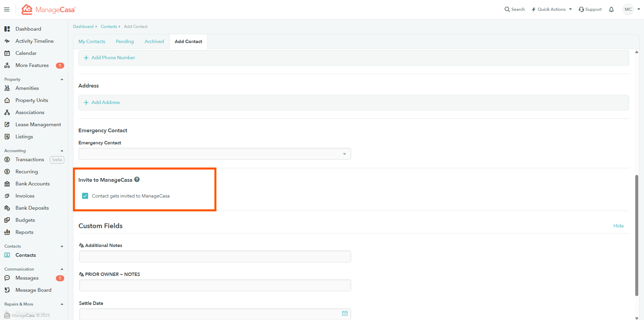The width and height of the screenshot is (644, 320).
Task: Click the ManageCasa logo
Action: (48, 9)
